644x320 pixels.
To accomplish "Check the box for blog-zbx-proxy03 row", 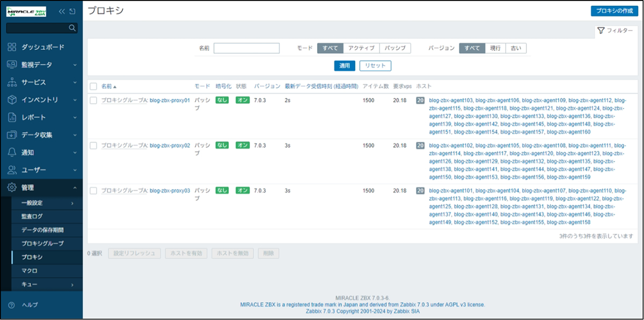I will tap(93, 191).
